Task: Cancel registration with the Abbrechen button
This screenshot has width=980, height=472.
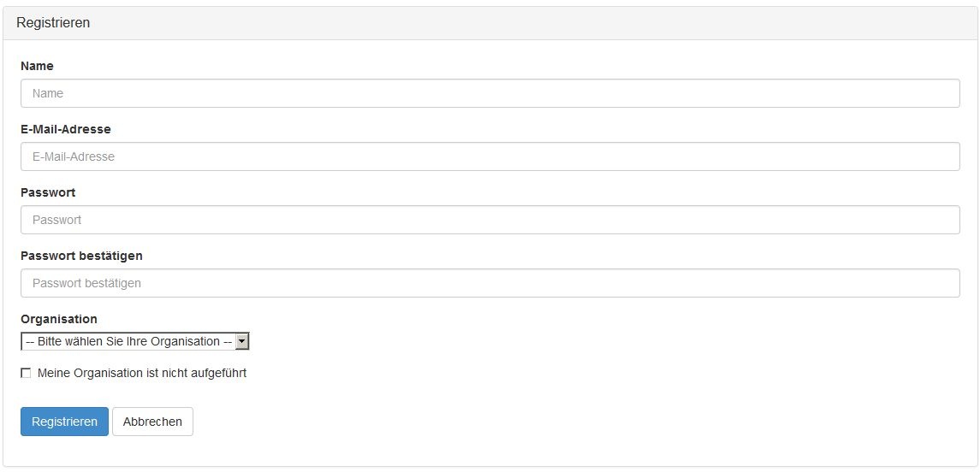Action: (152, 422)
